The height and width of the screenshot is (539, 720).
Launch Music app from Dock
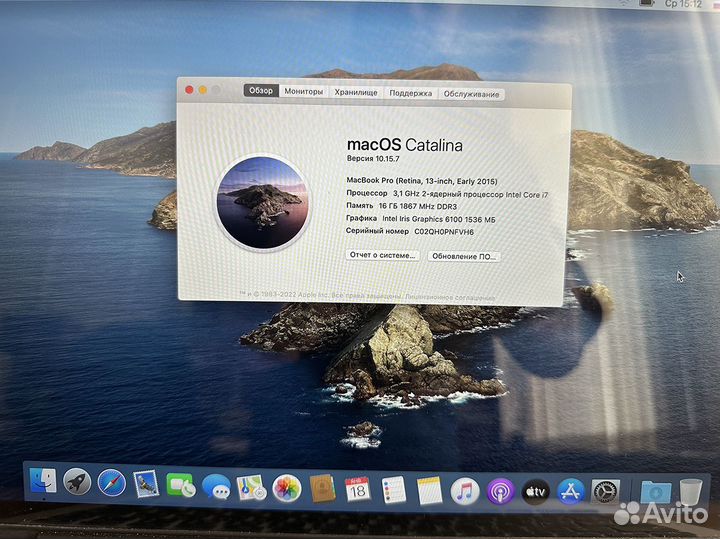(x=465, y=491)
